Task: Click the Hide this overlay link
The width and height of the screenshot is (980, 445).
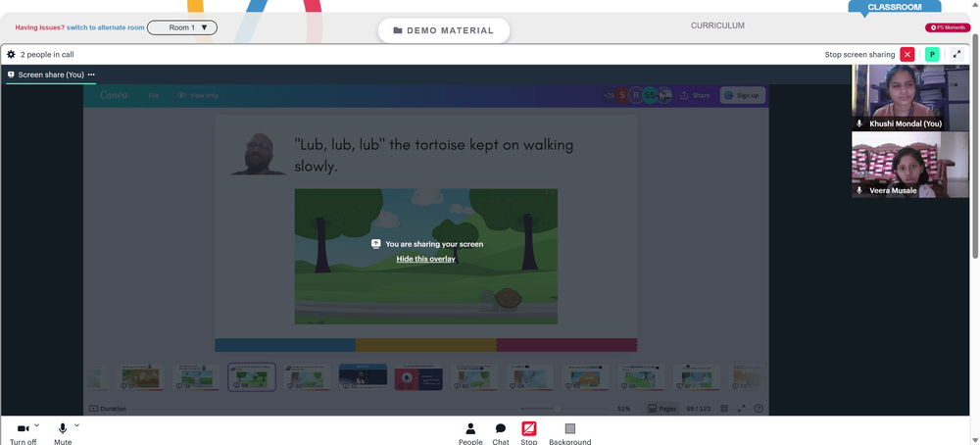Action: point(425,259)
